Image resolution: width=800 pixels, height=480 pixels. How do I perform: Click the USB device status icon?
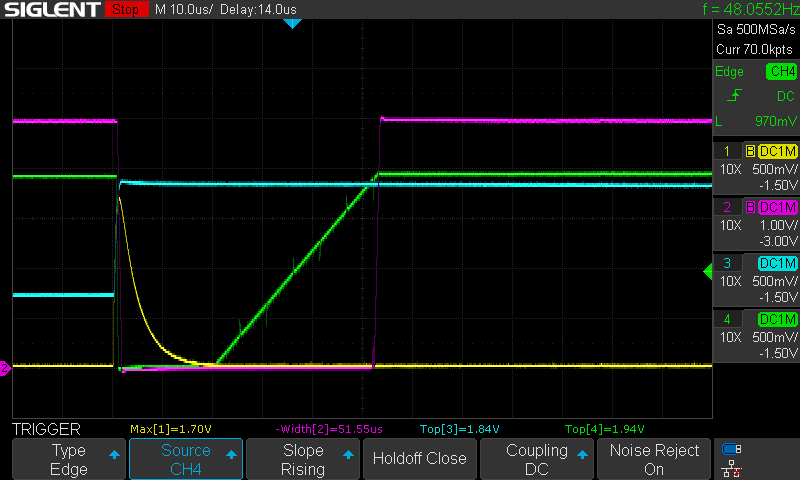[x=731, y=450]
